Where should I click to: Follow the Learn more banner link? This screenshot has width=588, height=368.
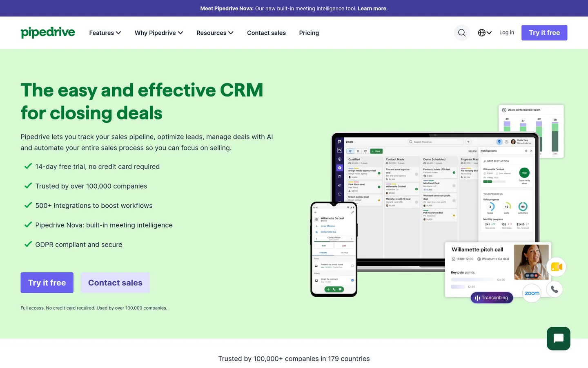[372, 8]
